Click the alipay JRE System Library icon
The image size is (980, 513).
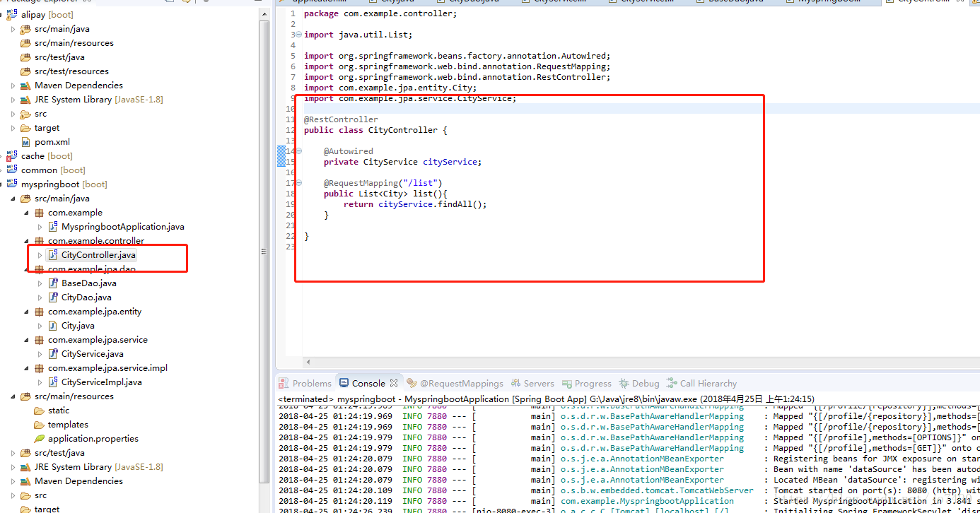click(x=26, y=99)
